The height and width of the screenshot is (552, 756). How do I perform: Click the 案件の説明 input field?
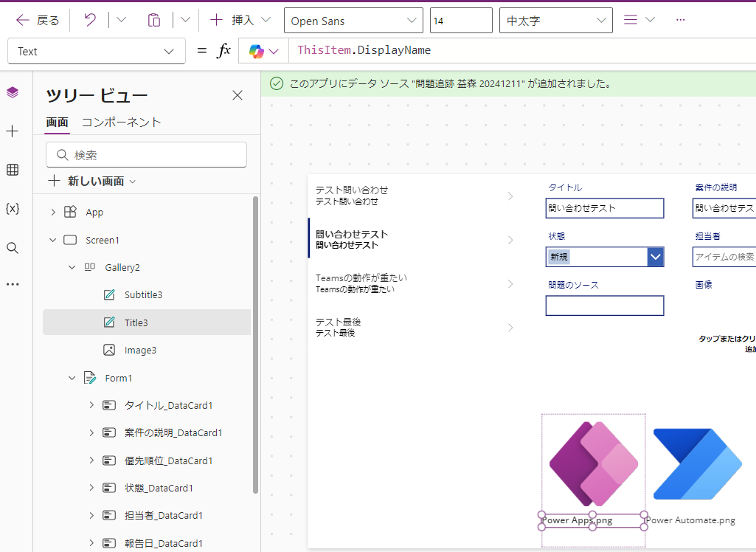click(724, 208)
